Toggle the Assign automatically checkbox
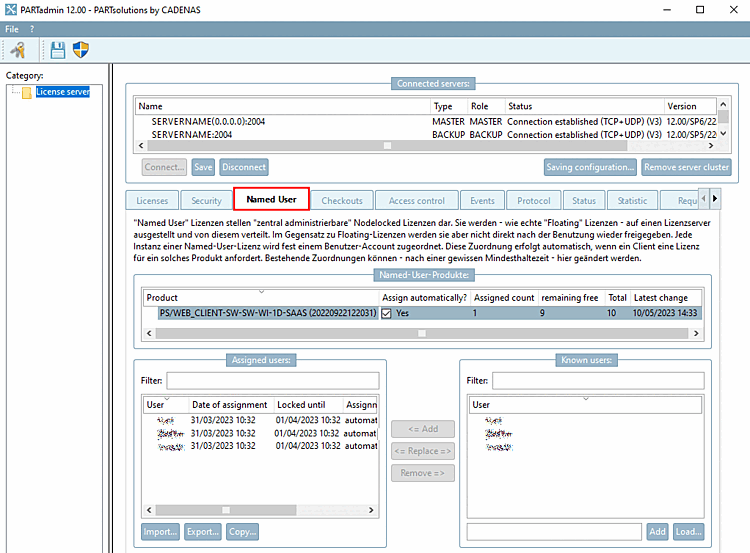This screenshot has height=553, width=750. [x=386, y=313]
